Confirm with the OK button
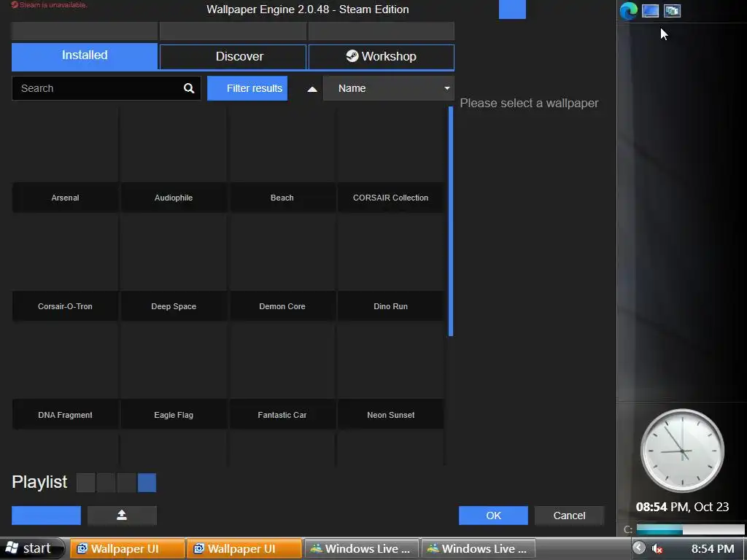The image size is (747, 560). (x=493, y=516)
